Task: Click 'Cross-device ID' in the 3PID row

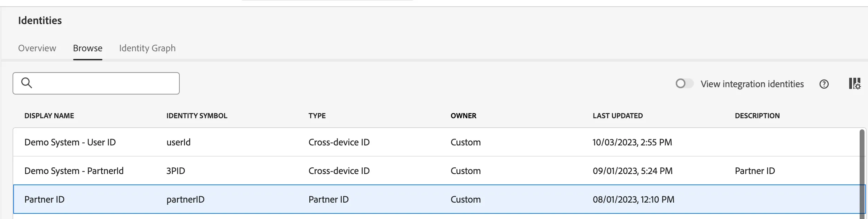Action: tap(339, 171)
